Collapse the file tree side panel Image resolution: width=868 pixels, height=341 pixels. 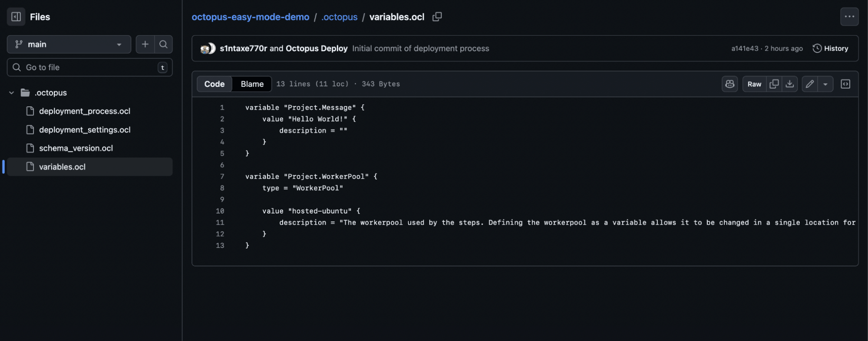16,17
